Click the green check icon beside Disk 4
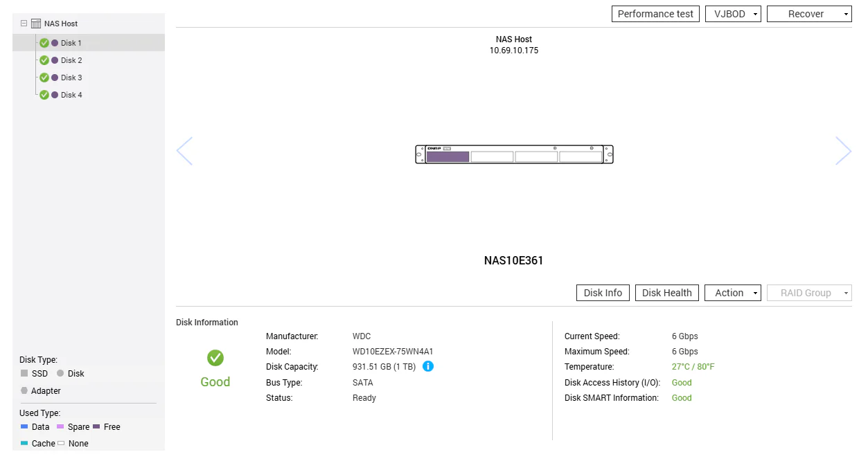 pyautogui.click(x=44, y=95)
